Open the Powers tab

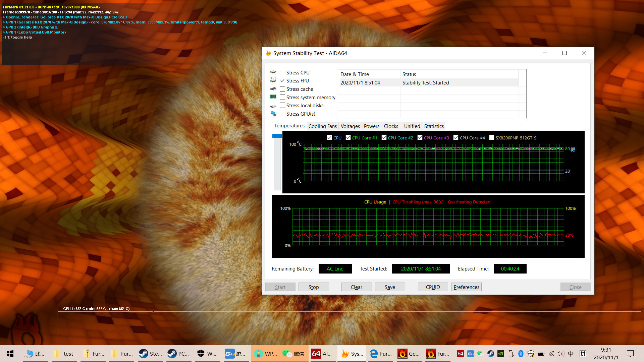click(x=371, y=126)
